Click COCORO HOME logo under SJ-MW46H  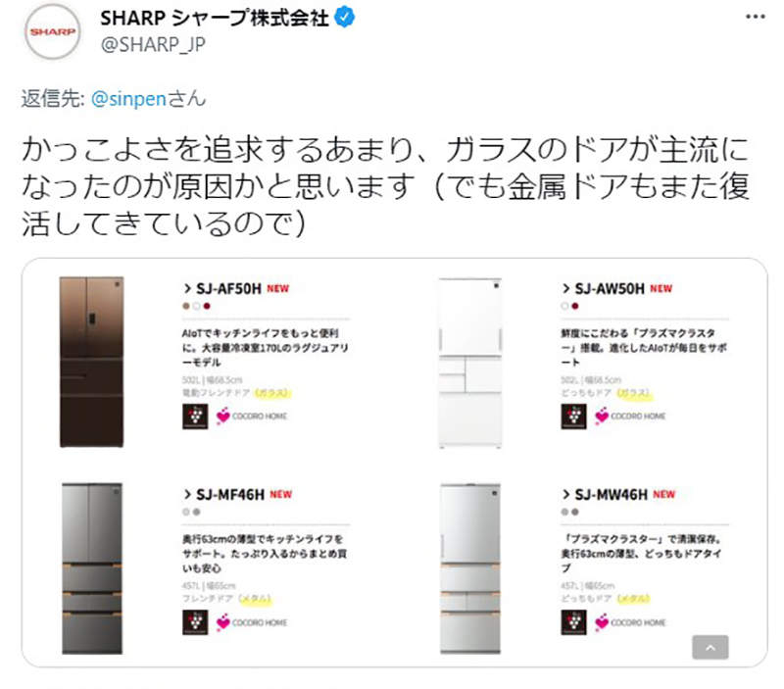[x=630, y=622]
